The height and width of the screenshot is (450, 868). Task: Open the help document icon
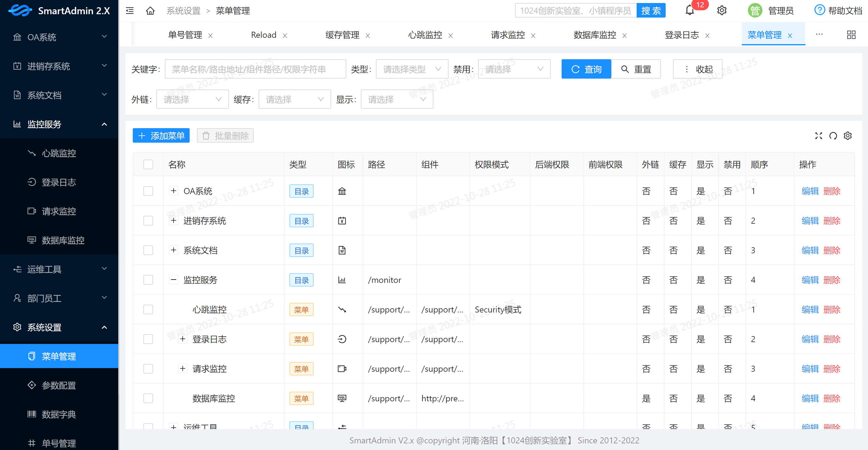[x=820, y=10]
